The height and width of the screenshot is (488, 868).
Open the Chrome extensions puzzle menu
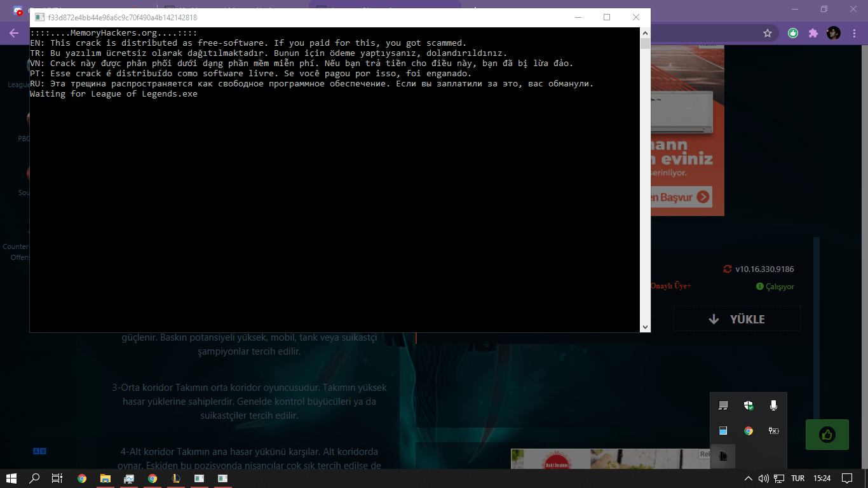coord(813,33)
